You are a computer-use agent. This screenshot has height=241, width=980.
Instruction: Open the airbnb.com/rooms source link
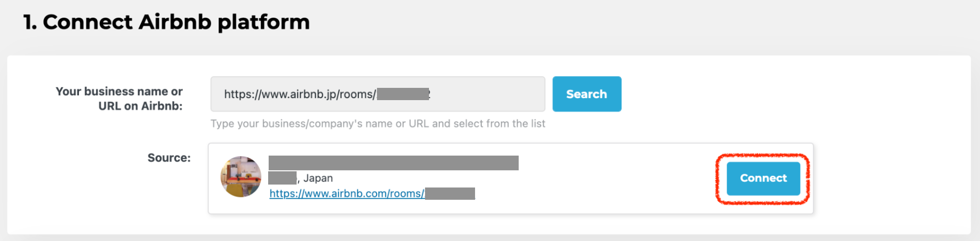(x=347, y=193)
